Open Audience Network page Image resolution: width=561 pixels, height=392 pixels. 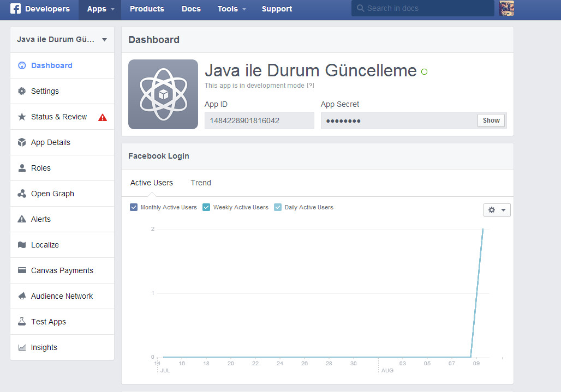pos(62,296)
